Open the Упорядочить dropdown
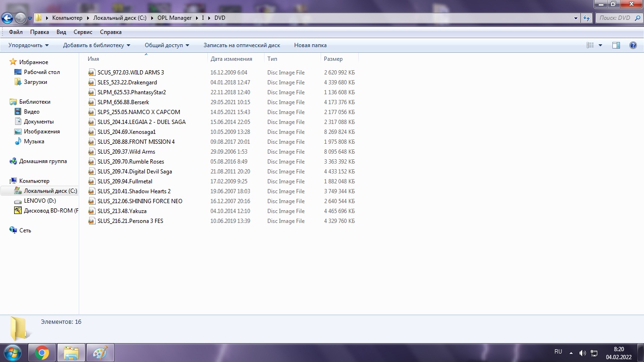 [x=29, y=45]
